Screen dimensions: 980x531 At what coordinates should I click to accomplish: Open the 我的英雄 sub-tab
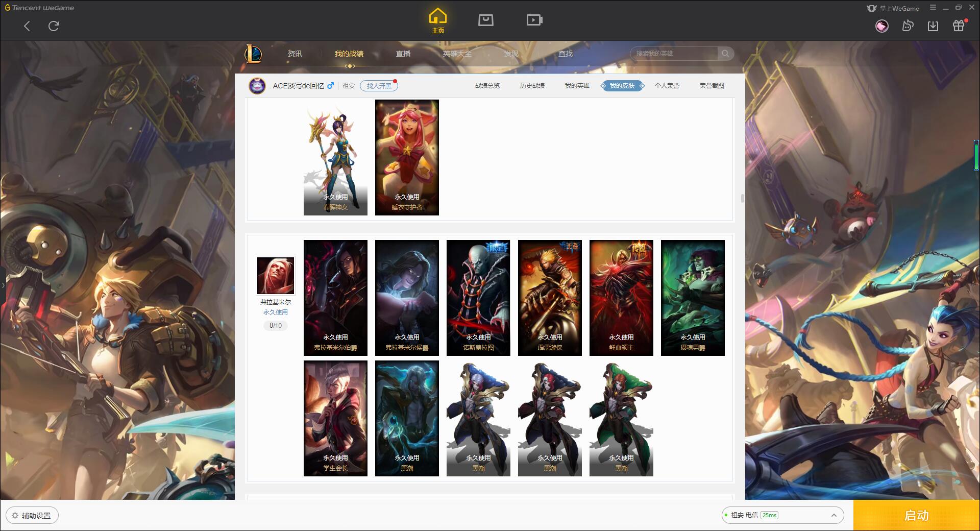pyautogui.click(x=577, y=86)
